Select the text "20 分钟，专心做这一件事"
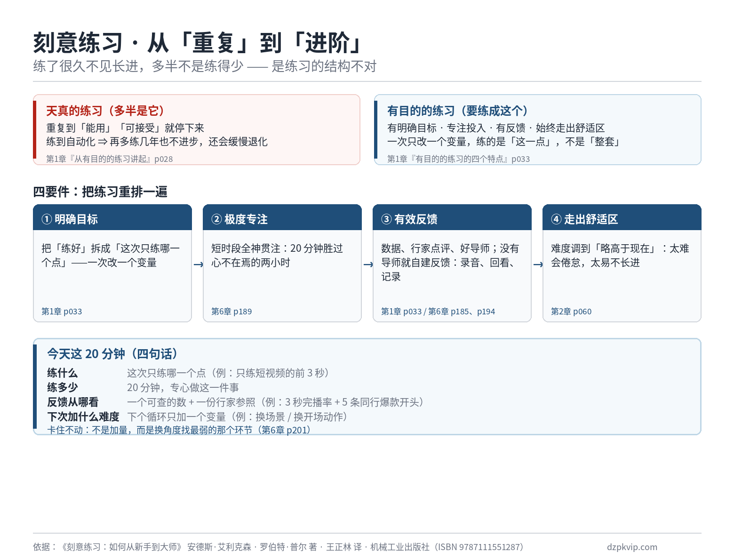Image resolution: width=734 pixels, height=560 pixels. pos(183,388)
